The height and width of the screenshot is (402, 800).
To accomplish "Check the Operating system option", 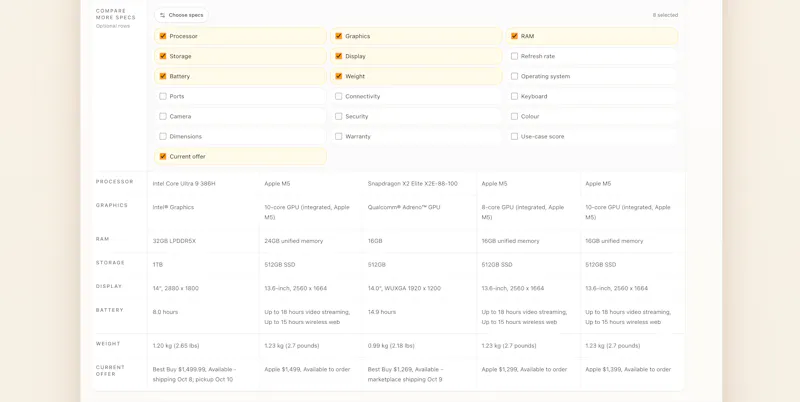I will coord(514,76).
